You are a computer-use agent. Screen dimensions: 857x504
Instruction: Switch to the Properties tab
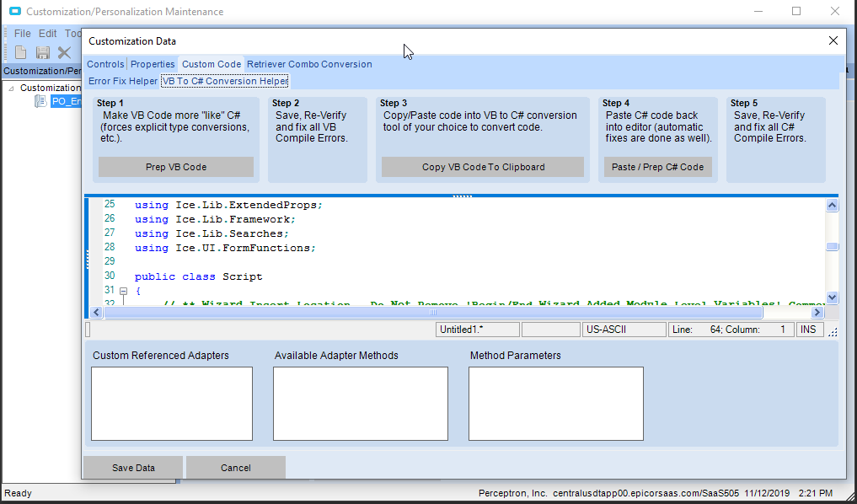[x=153, y=64]
